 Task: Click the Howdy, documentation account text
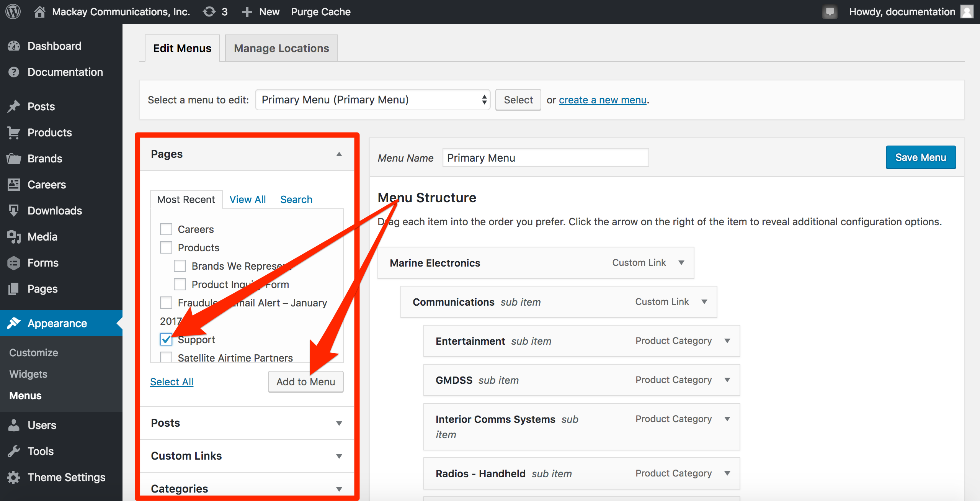click(902, 12)
